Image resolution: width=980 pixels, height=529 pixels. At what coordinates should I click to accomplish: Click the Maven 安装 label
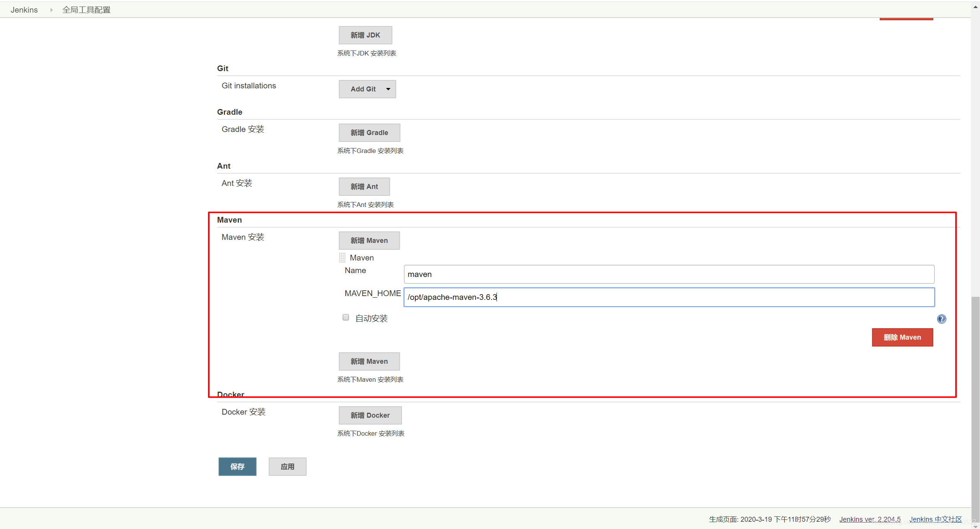[x=243, y=237]
